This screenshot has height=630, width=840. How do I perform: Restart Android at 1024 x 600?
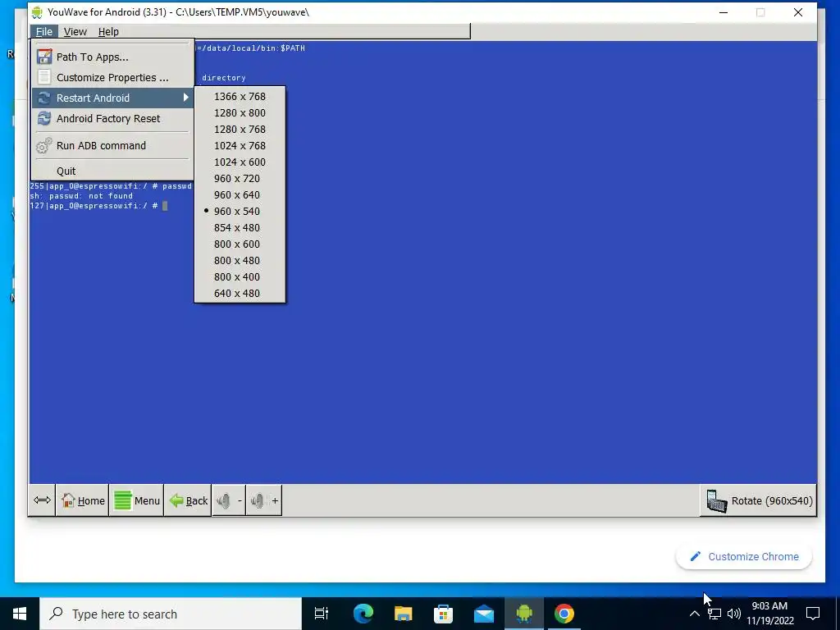pos(240,162)
